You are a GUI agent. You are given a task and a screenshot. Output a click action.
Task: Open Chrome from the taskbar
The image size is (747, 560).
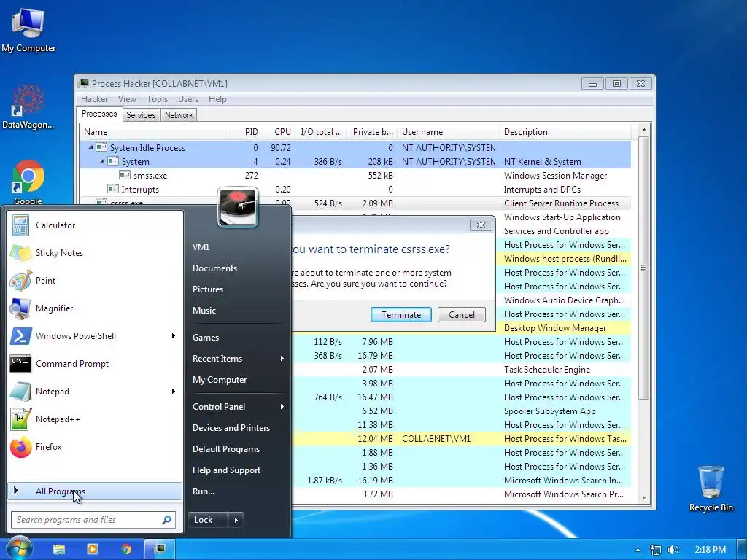point(126,549)
